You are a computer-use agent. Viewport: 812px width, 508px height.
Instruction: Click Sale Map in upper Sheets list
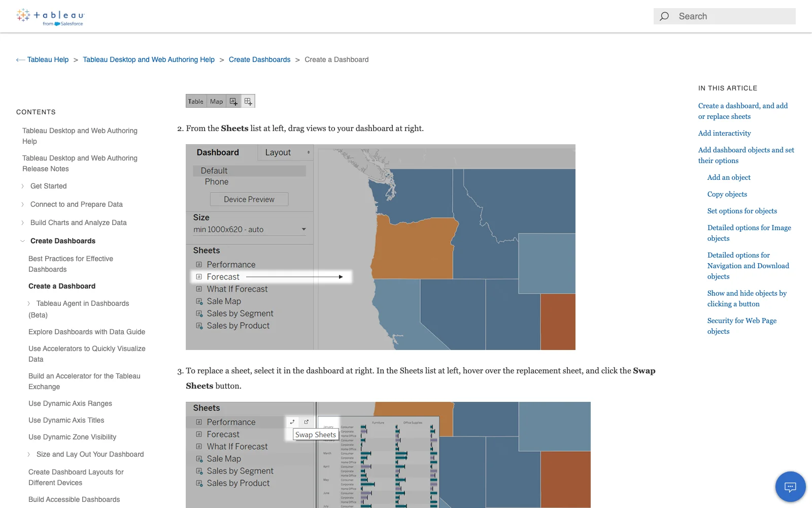[x=224, y=301]
